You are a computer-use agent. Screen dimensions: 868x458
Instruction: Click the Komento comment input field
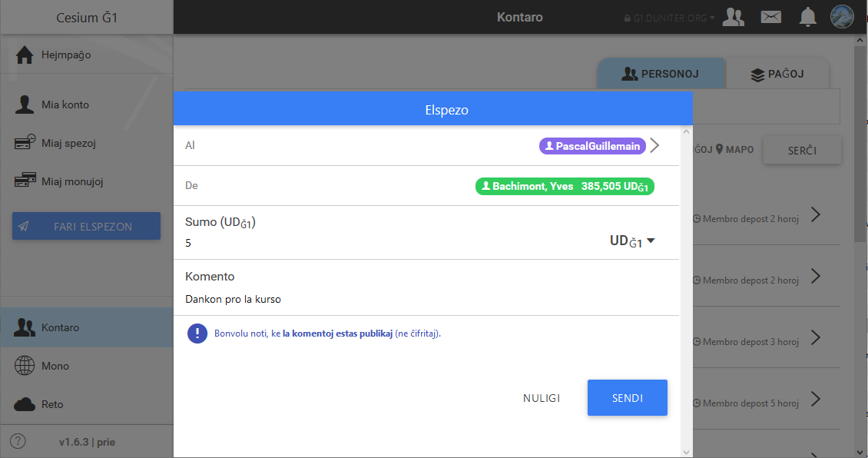point(426,299)
